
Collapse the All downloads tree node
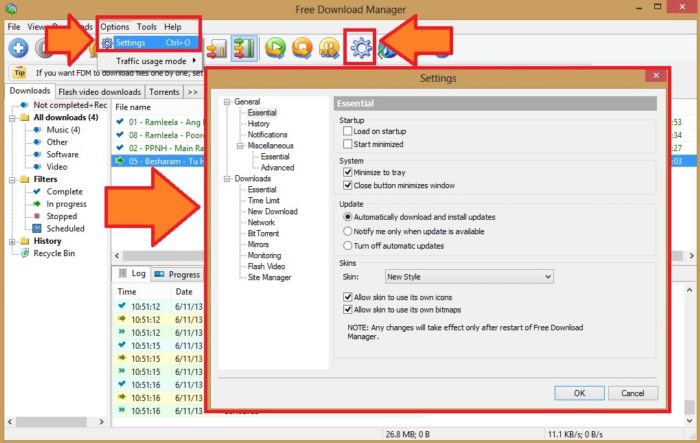(x=12, y=118)
